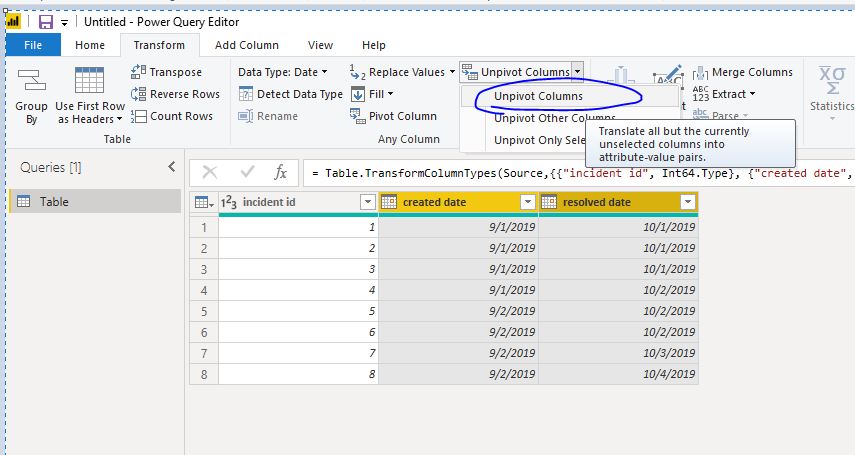Open incident id column filter dropdown
The image size is (855, 455).
coord(368,202)
